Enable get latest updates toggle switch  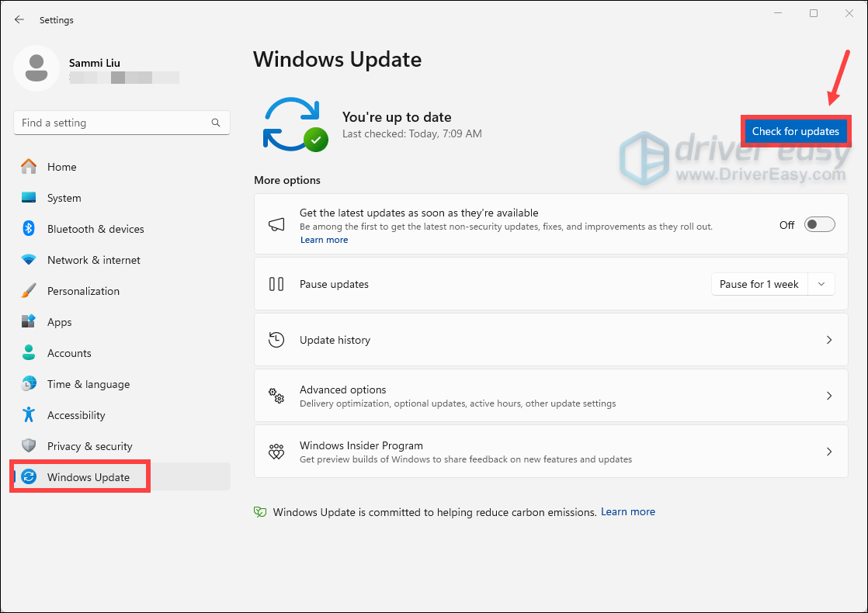[819, 225]
